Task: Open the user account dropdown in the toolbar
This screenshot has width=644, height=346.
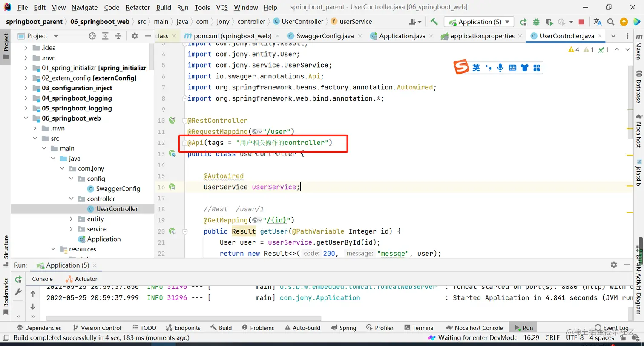Action: tap(415, 22)
